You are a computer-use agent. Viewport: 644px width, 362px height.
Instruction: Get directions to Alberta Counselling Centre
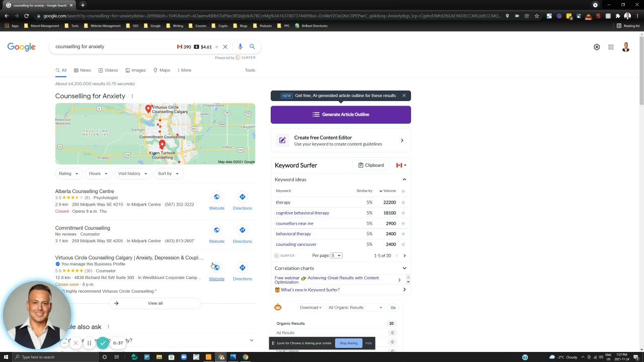click(242, 197)
